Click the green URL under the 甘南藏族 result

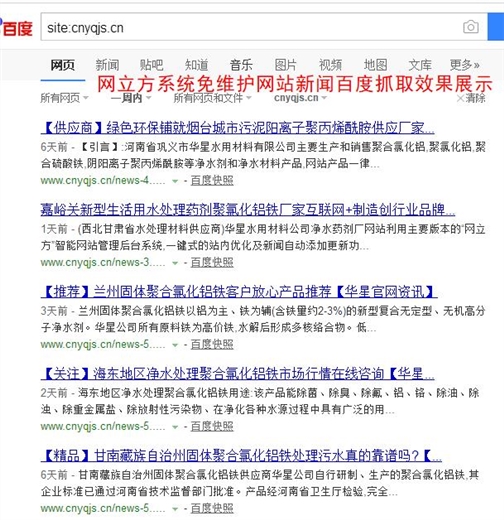103,509
